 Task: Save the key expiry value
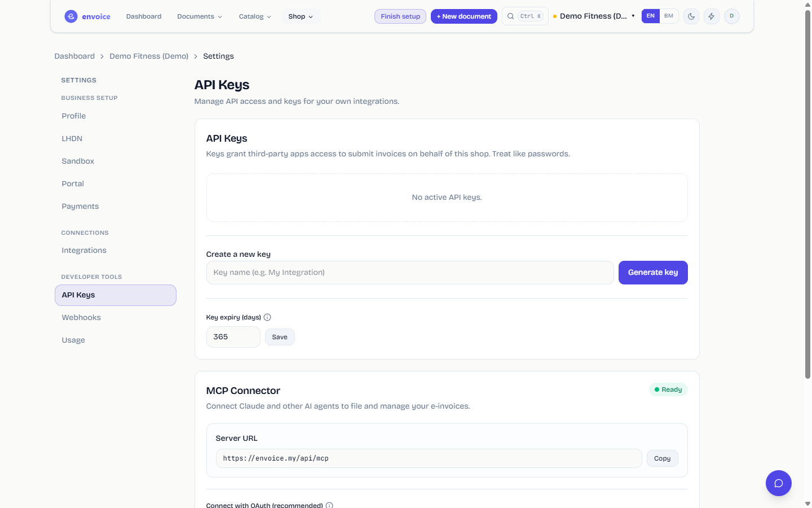[280, 337]
